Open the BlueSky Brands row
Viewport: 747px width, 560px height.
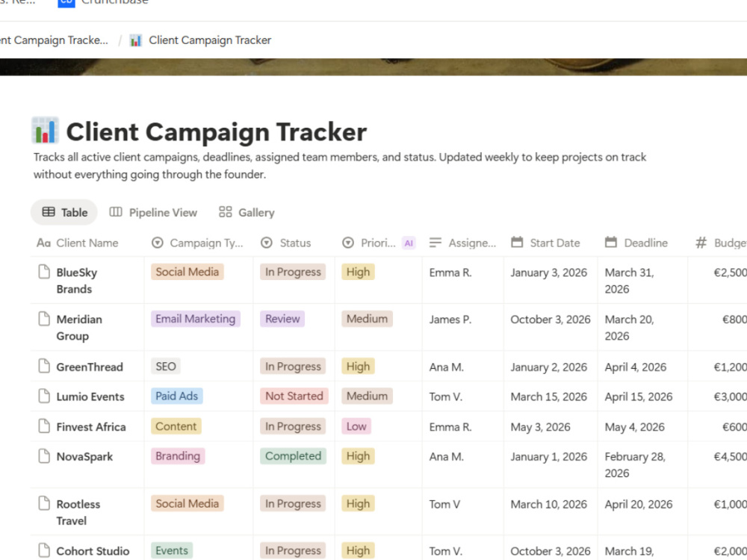point(77,281)
